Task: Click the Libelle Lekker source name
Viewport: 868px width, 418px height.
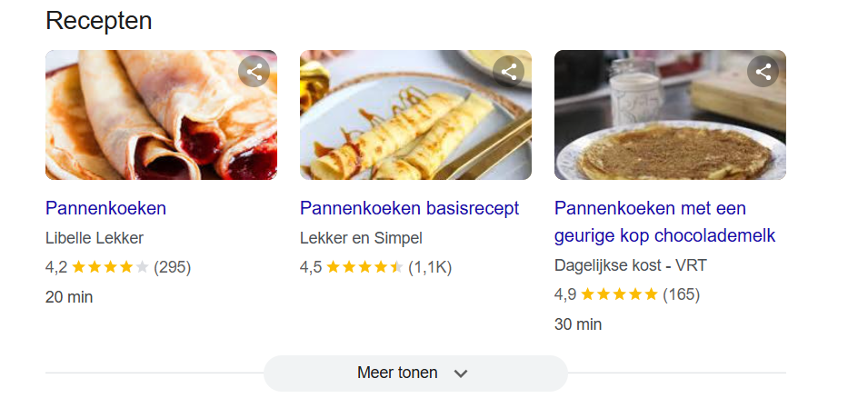Action: tap(95, 238)
